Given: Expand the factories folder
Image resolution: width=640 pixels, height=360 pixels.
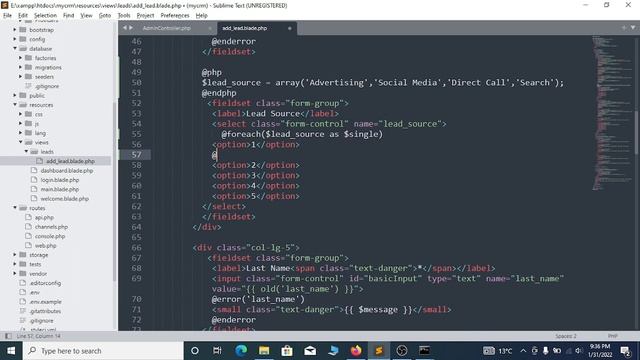Looking at the screenshot, I should tap(20, 58).
